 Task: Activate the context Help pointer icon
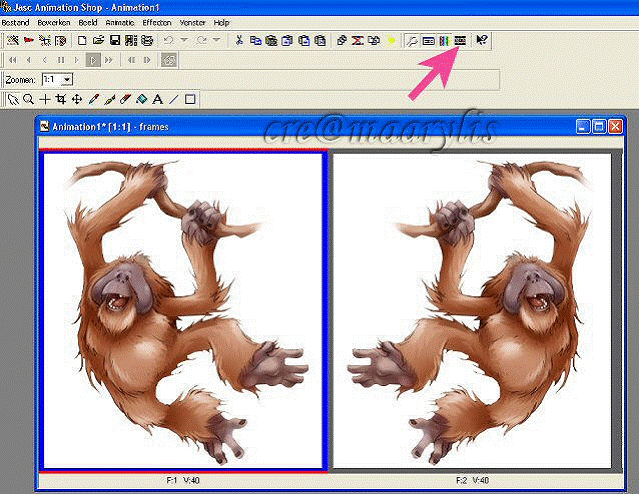pos(481,40)
